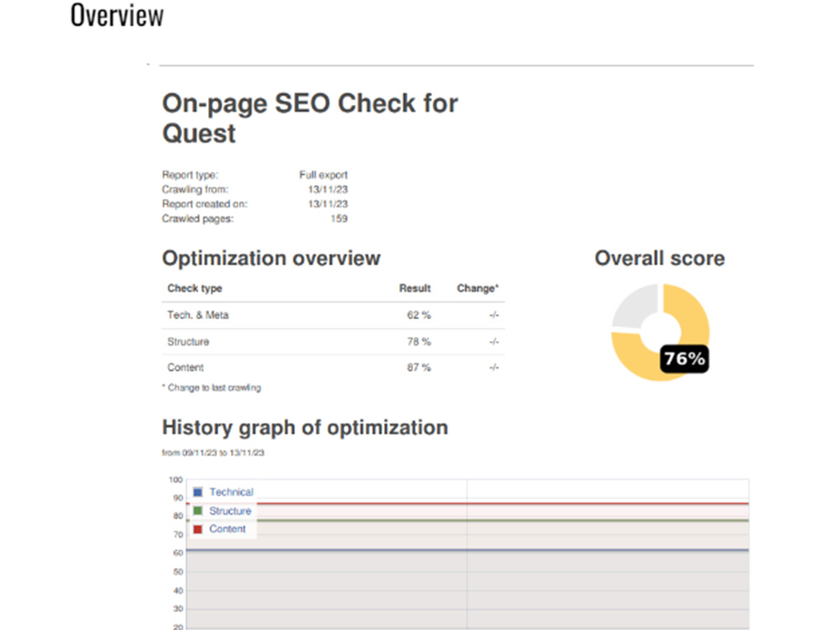Click the red Content legend square
The height and width of the screenshot is (630, 840).
coord(197,528)
